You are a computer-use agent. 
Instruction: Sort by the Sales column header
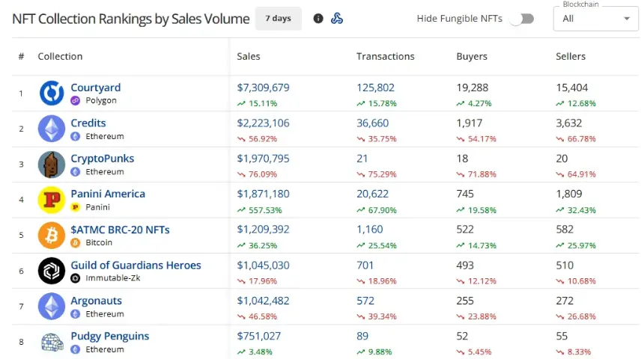249,57
